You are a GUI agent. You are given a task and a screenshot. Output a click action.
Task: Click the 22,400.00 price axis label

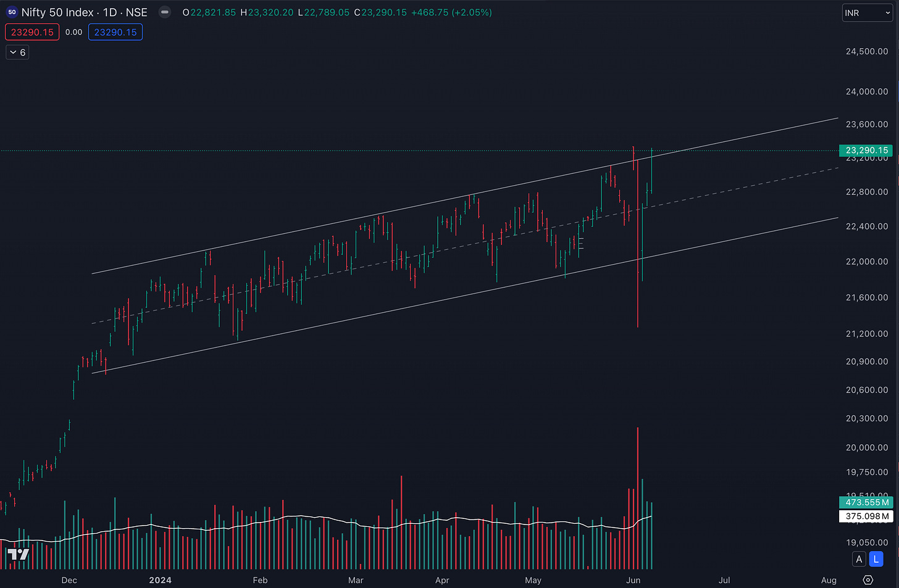pos(866,226)
